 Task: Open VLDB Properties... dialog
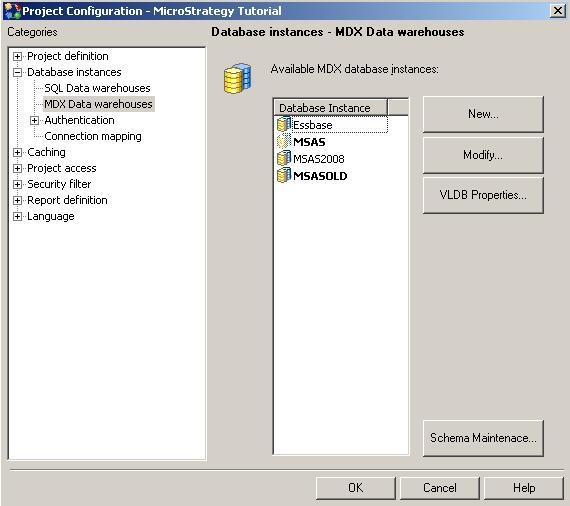(x=483, y=195)
